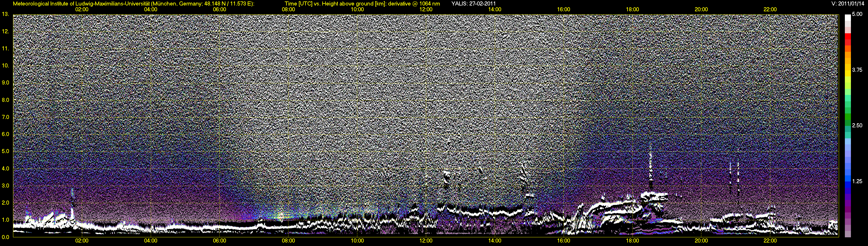Click the 11. height axis label
Screen dimensions: 868x246
pos(5,49)
